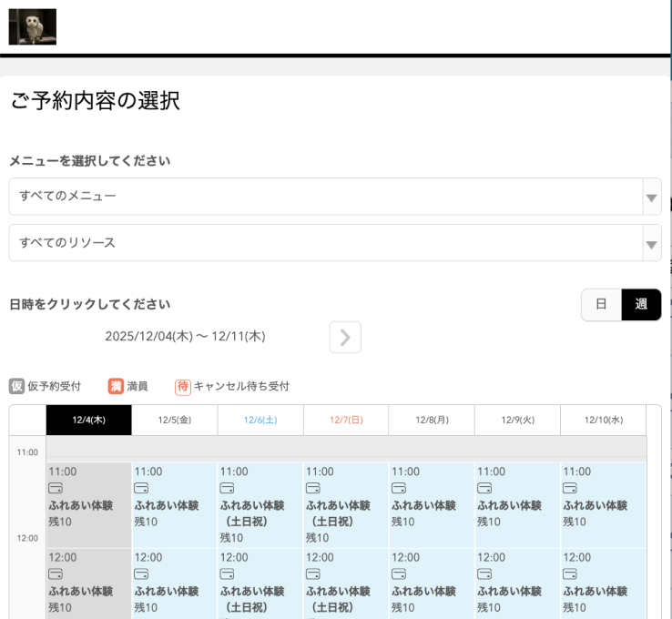
Task: Choose 11:00 ふれあい体験 slot on 12/5
Action: click(x=175, y=504)
